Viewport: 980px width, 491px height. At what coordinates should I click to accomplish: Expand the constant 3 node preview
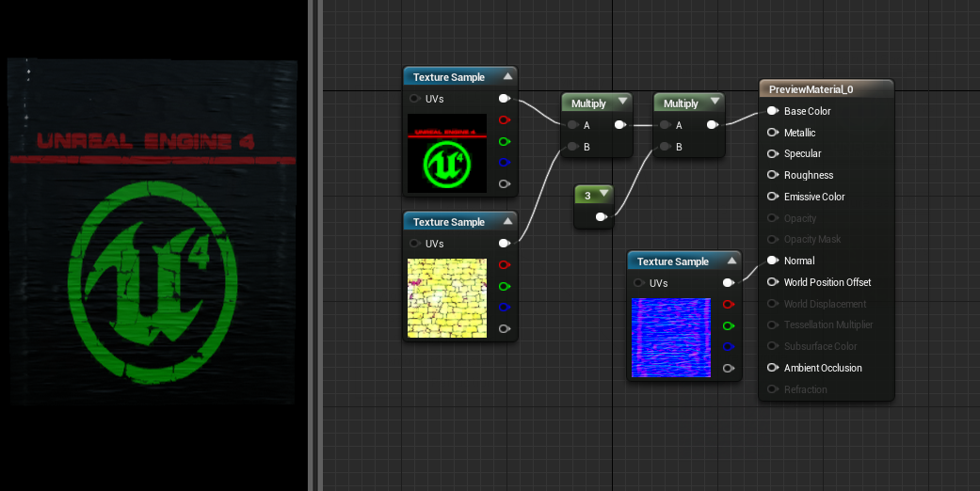tap(603, 194)
